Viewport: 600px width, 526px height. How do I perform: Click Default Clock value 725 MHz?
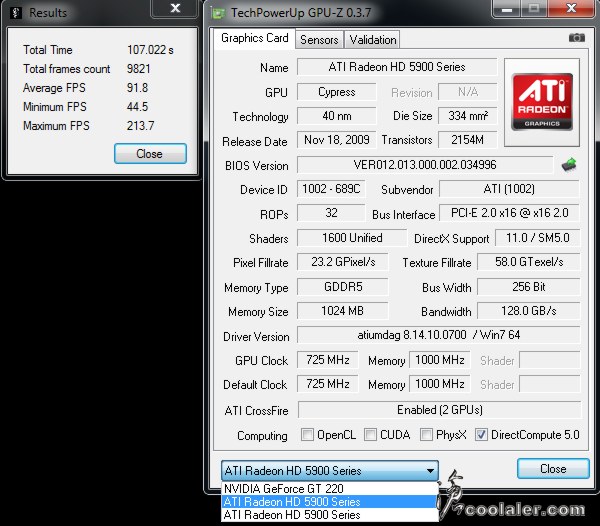click(x=328, y=384)
